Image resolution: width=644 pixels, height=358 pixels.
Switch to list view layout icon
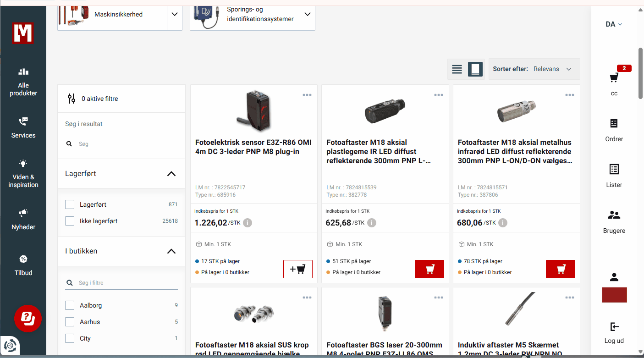(x=457, y=69)
